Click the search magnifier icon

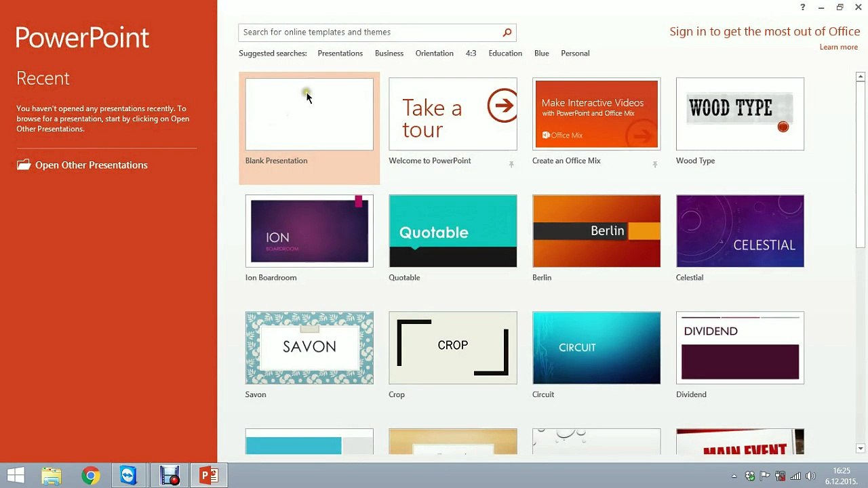click(507, 32)
